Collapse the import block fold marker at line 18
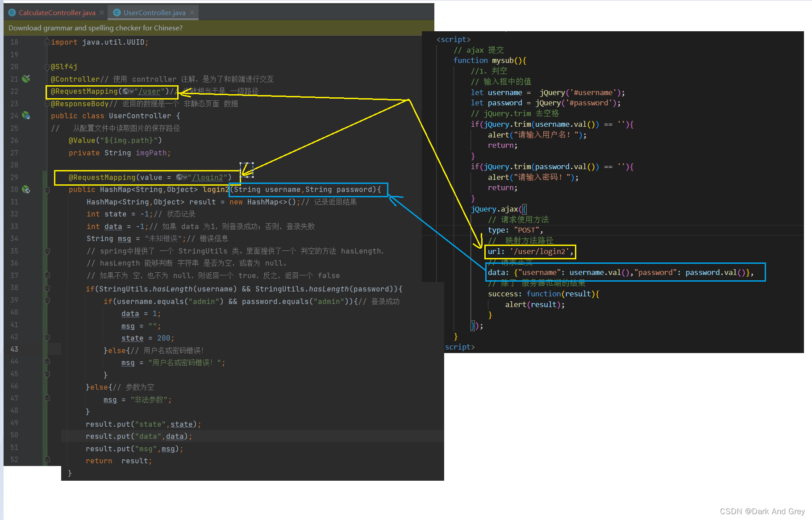The height and width of the screenshot is (520, 812). coord(47,42)
